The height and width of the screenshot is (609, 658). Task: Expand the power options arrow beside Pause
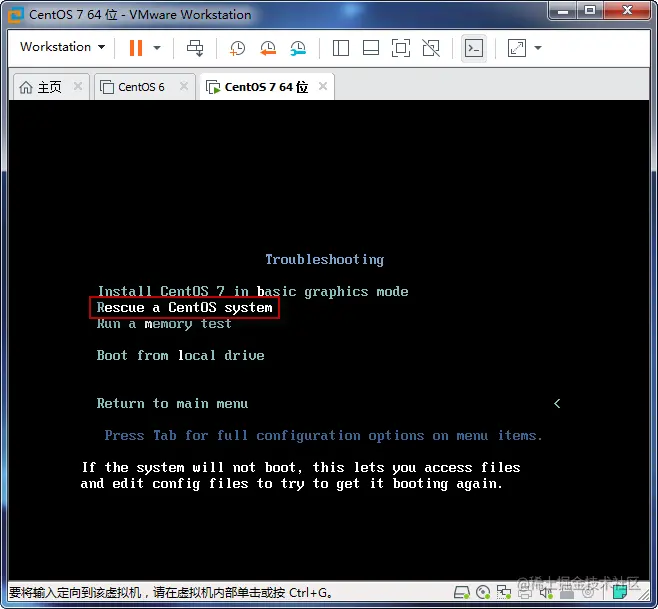(x=157, y=48)
